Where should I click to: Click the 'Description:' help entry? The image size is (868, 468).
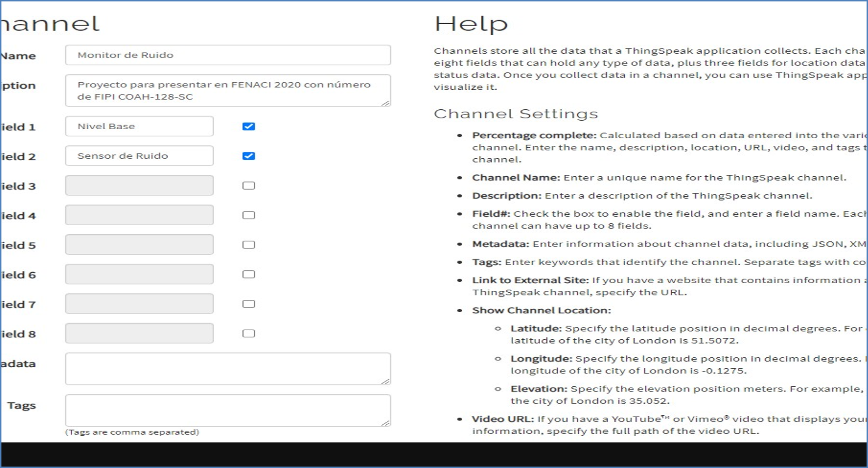[x=642, y=196]
